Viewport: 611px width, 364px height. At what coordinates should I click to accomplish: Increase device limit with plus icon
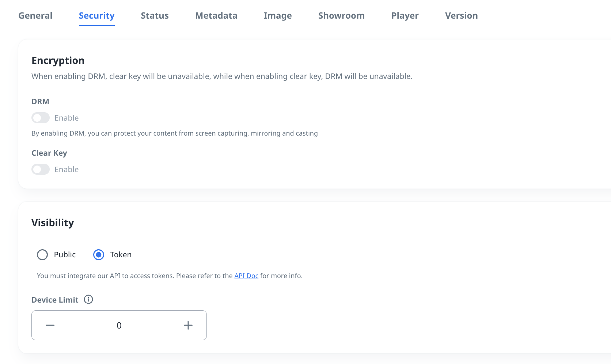click(x=188, y=325)
